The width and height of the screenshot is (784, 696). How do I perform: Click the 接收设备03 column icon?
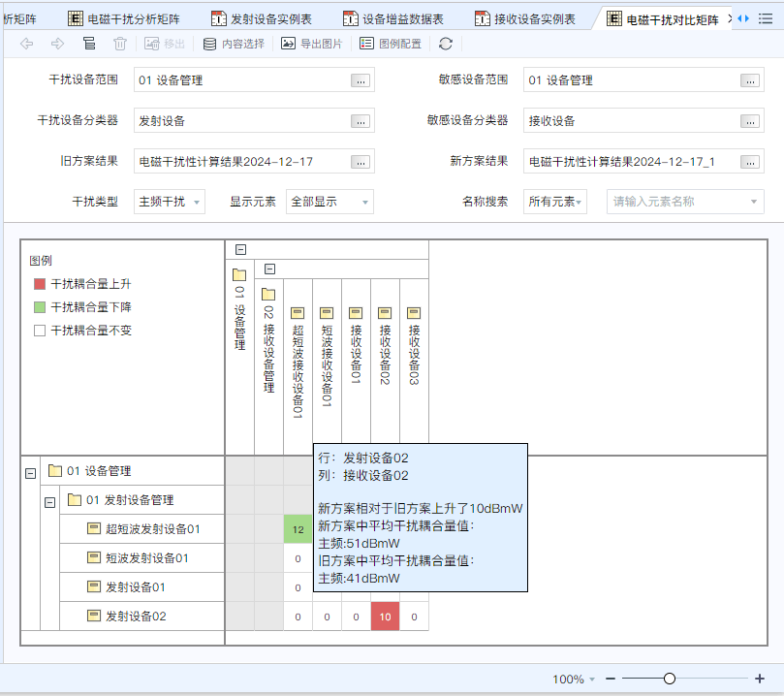(x=414, y=313)
